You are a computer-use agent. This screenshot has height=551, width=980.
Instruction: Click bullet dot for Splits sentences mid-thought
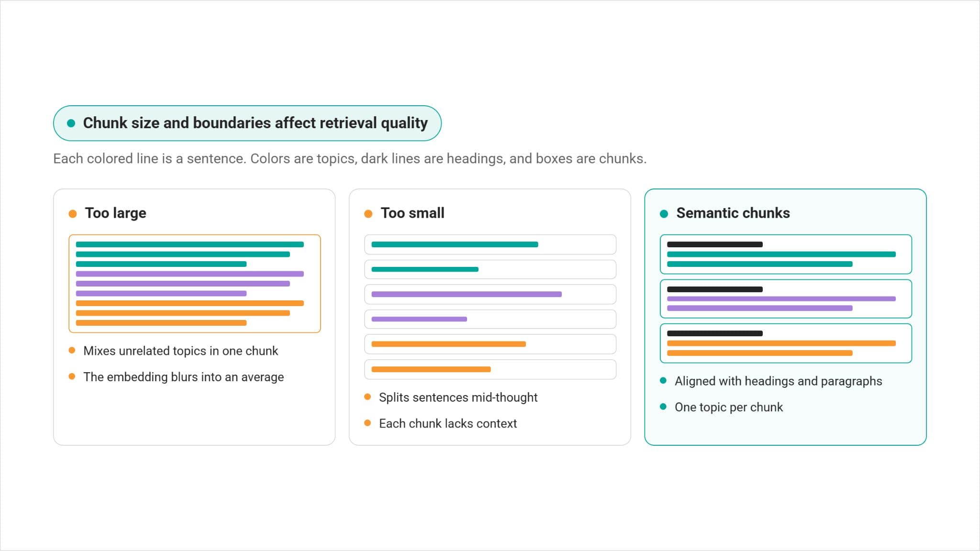coord(367,397)
